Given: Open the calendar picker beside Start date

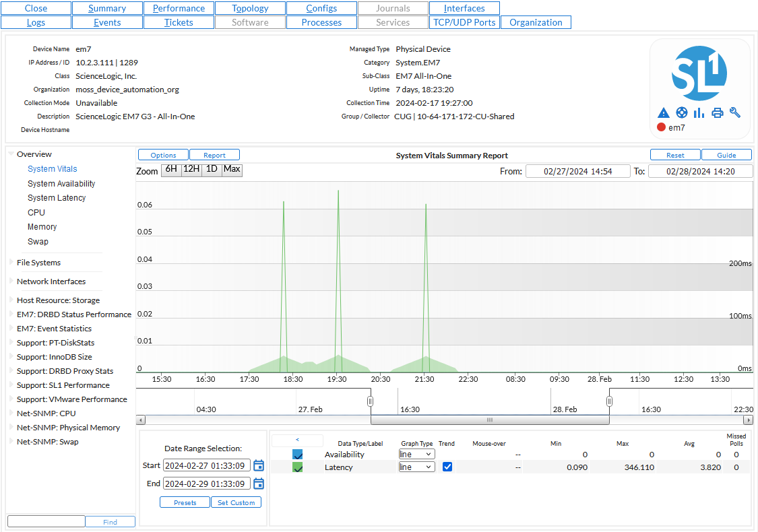Looking at the screenshot, I should click(x=259, y=465).
